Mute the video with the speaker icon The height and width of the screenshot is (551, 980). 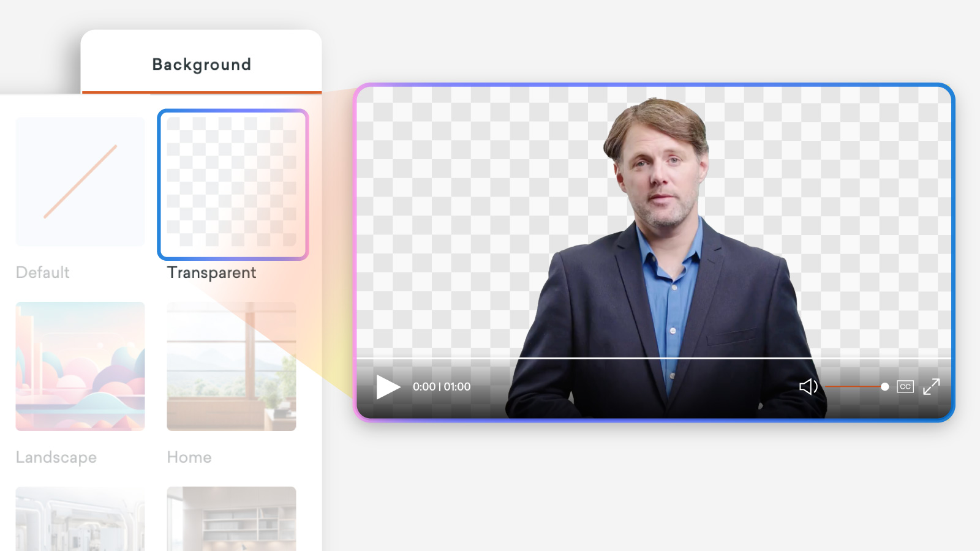coord(808,387)
